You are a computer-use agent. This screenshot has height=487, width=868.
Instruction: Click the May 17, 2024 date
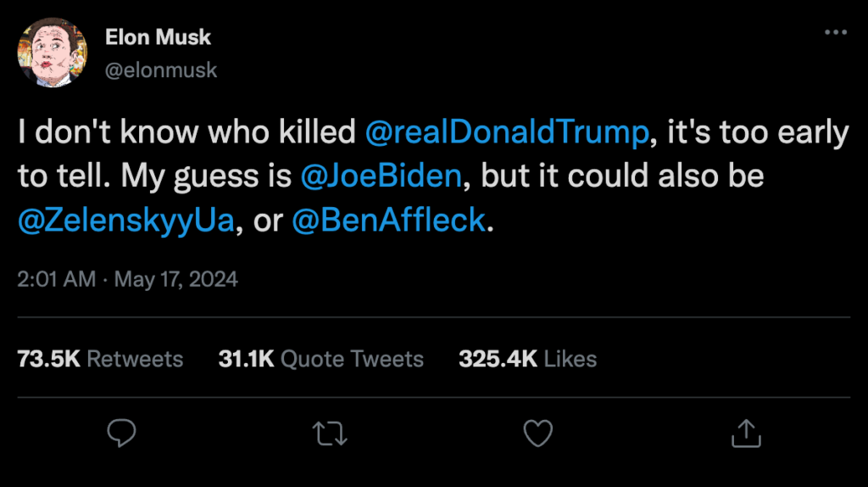176,278
